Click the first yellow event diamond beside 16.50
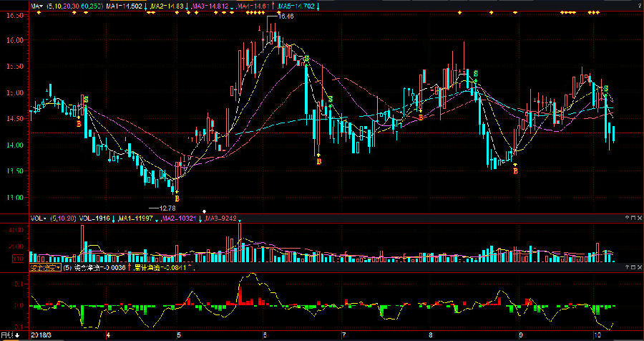 coord(39,13)
